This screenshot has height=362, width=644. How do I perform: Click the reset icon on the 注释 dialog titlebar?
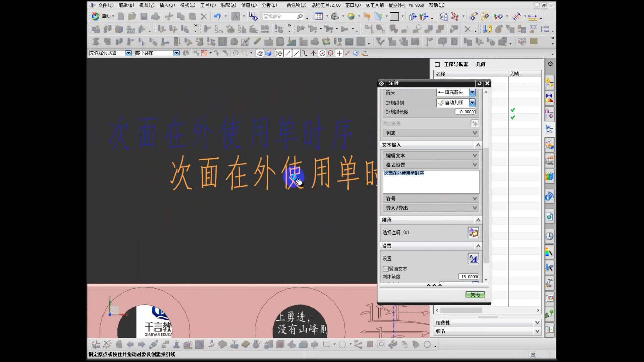(x=480, y=83)
